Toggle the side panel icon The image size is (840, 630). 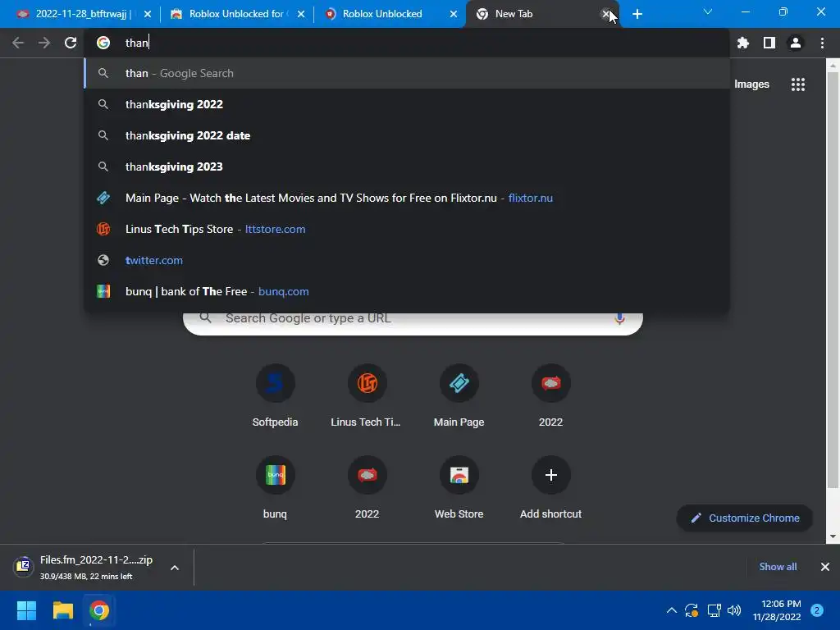769,43
